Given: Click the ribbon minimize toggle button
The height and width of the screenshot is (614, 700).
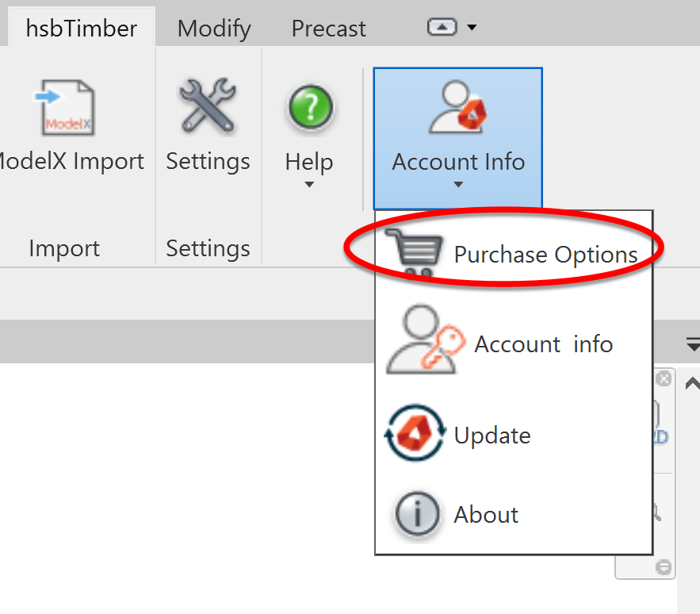Looking at the screenshot, I should [442, 27].
